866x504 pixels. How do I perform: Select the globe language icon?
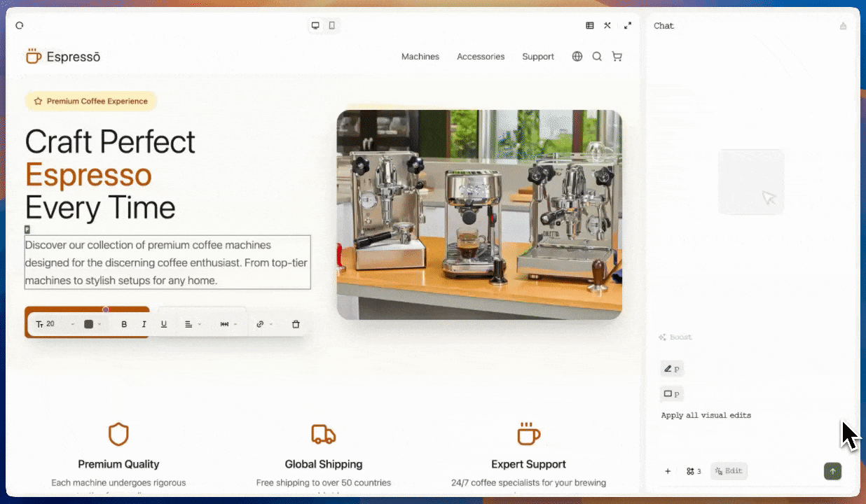click(577, 57)
